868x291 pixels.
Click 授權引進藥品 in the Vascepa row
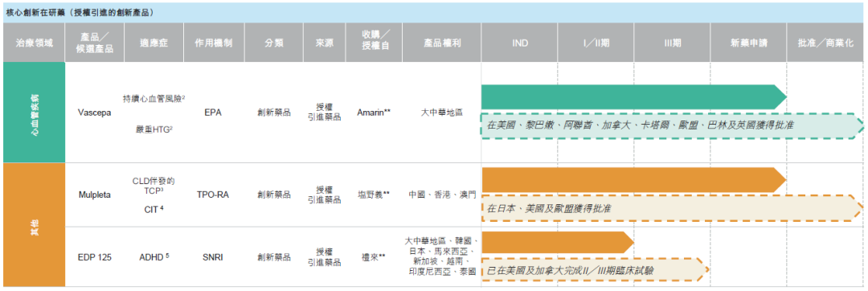coord(325,113)
